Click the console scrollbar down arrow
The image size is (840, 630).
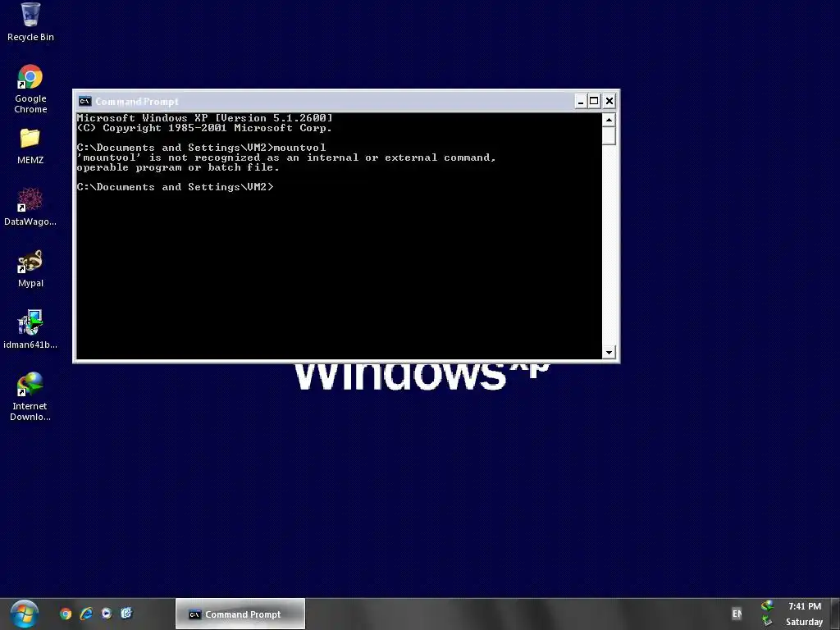[609, 353]
